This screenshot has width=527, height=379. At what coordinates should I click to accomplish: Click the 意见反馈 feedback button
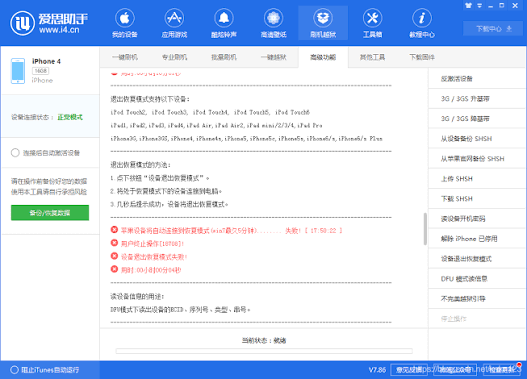(x=409, y=370)
